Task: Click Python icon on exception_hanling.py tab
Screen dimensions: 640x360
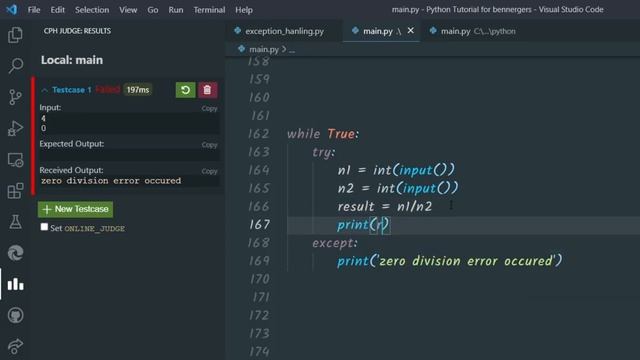Action: [x=238, y=31]
